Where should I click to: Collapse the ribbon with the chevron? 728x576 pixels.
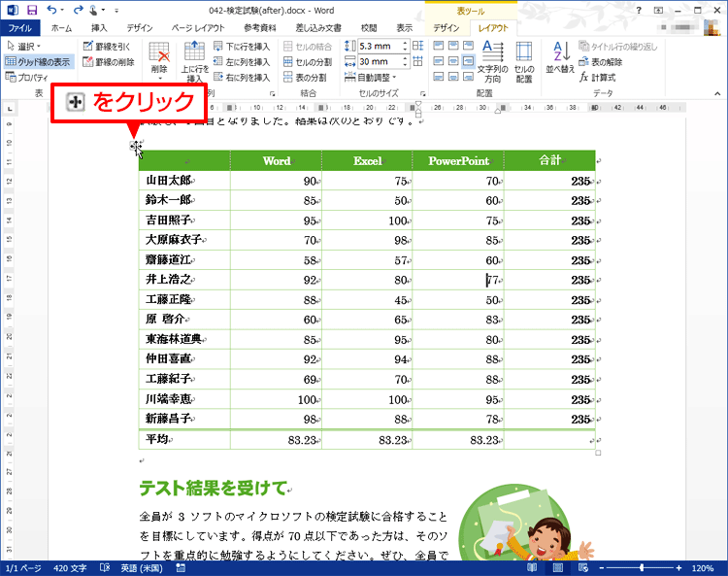pyautogui.click(x=717, y=93)
